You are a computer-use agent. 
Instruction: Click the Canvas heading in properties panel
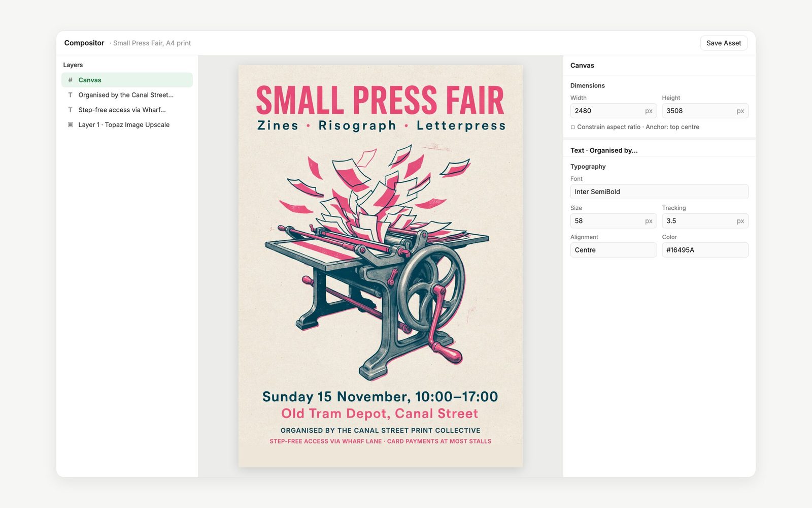click(582, 66)
